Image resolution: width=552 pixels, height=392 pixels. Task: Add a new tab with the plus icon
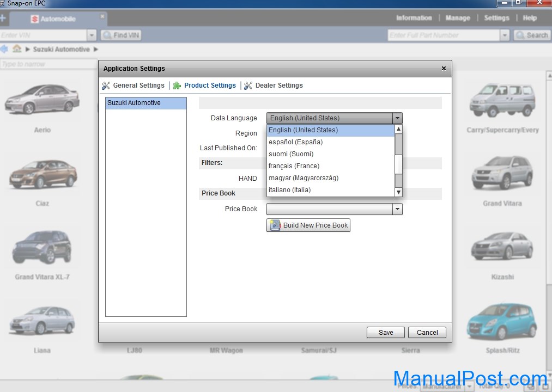[3, 18]
